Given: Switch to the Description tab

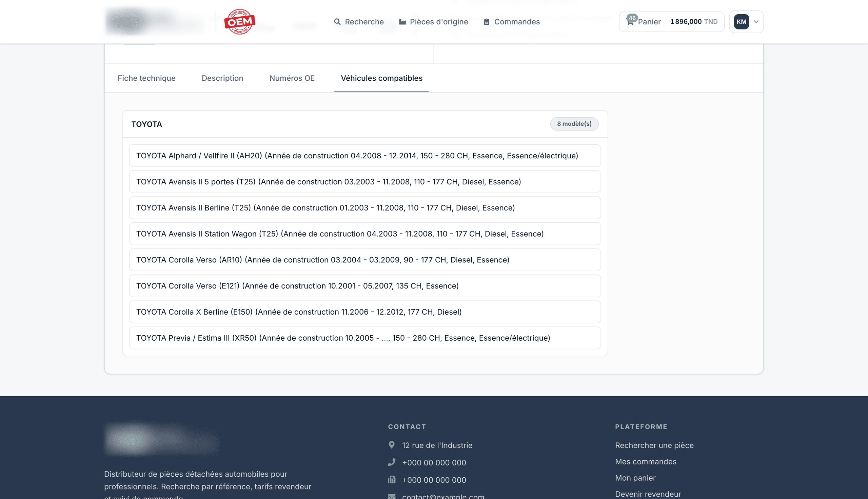Looking at the screenshot, I should pos(222,78).
